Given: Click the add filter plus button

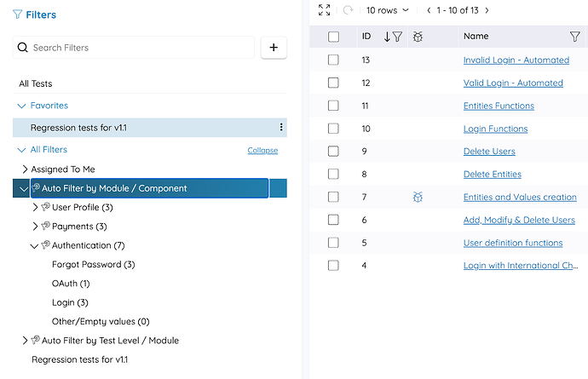Looking at the screenshot, I should click(274, 48).
